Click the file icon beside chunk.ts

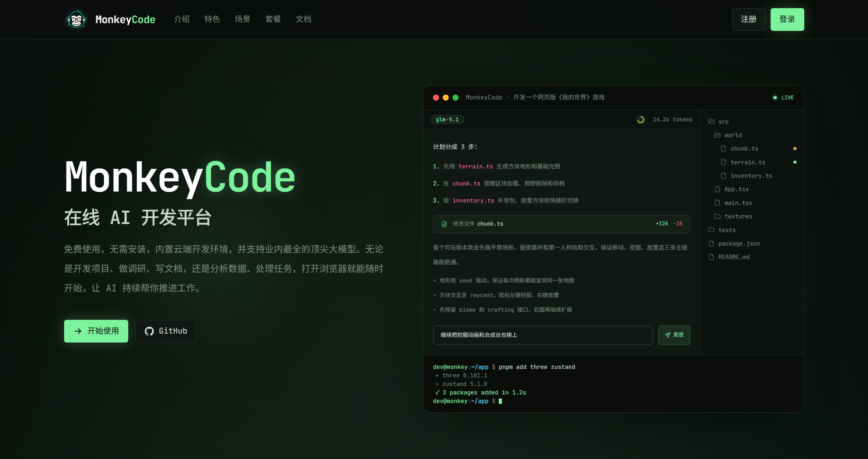pos(724,149)
